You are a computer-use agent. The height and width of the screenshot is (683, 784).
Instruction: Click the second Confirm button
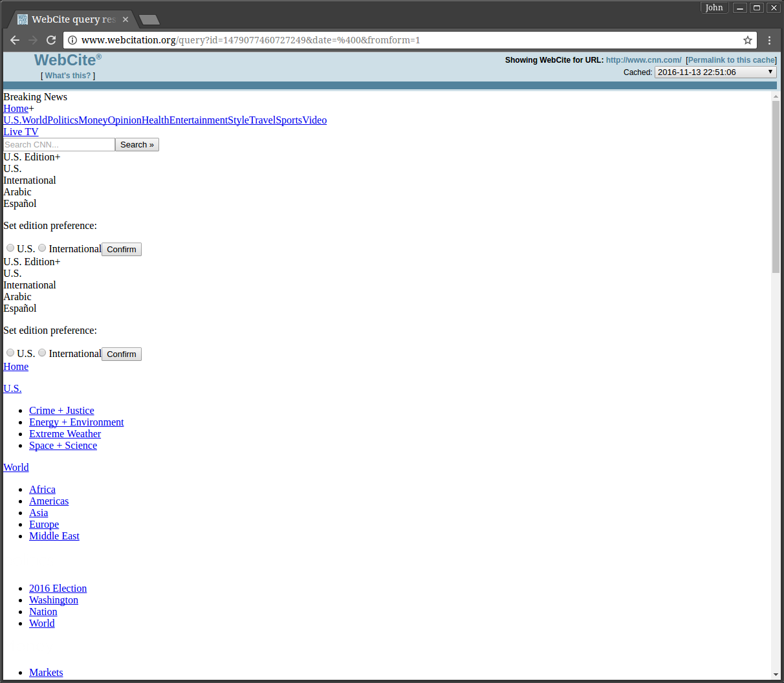122,354
